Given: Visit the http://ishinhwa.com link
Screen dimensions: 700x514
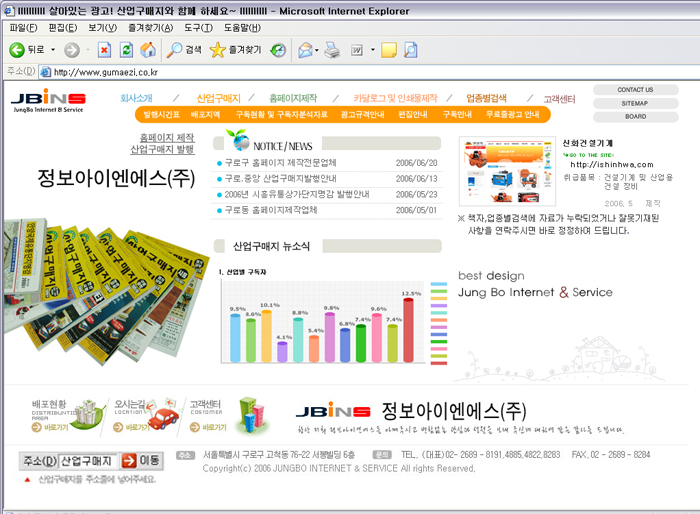Looking at the screenshot, I should pos(612,164).
